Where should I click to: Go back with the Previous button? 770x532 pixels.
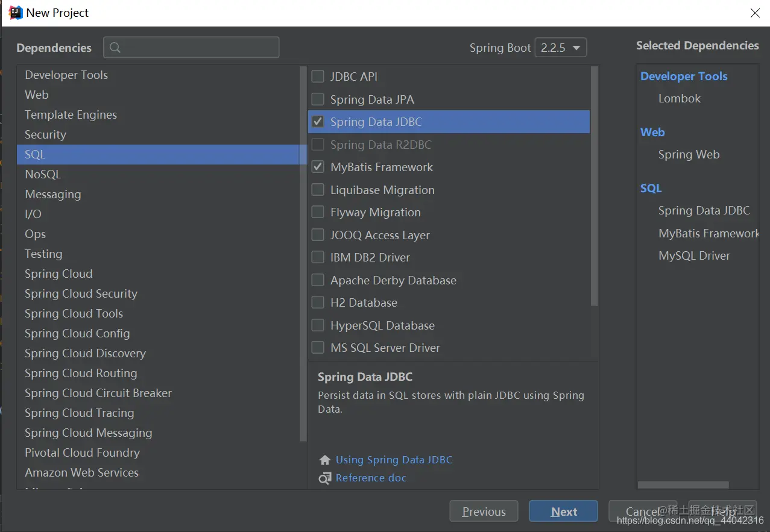point(484,512)
